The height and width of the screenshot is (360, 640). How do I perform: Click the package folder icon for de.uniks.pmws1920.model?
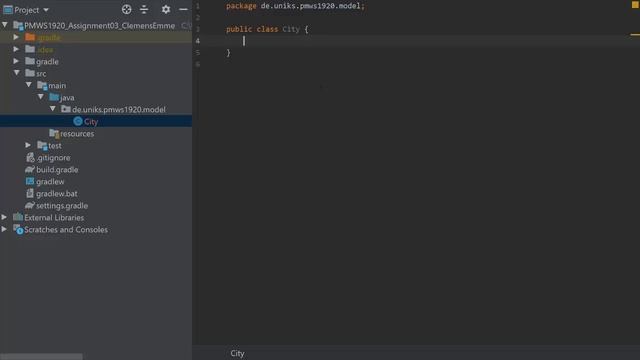coord(66,109)
